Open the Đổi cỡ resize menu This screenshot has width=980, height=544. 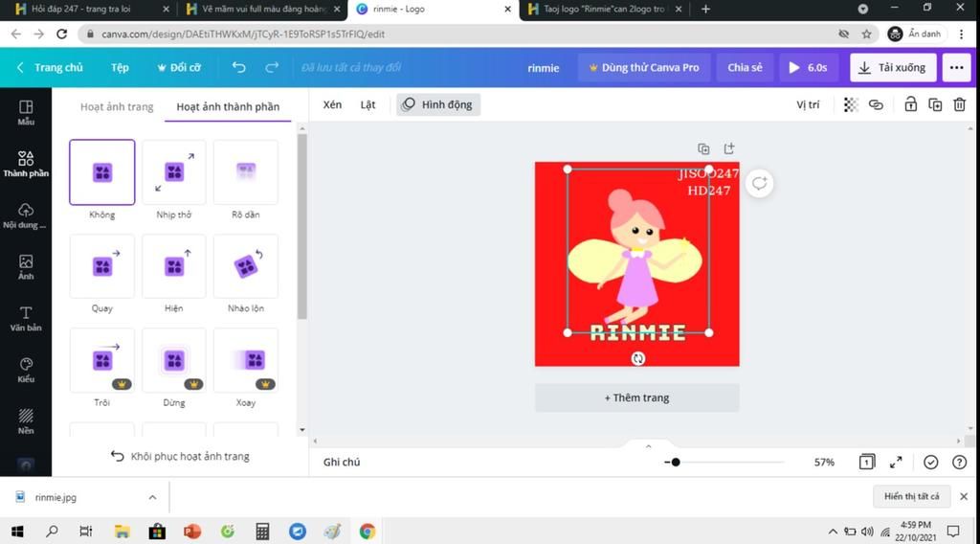click(x=179, y=67)
